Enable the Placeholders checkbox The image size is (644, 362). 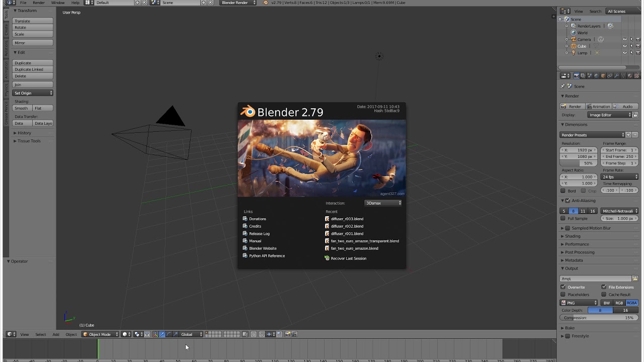[563, 295]
